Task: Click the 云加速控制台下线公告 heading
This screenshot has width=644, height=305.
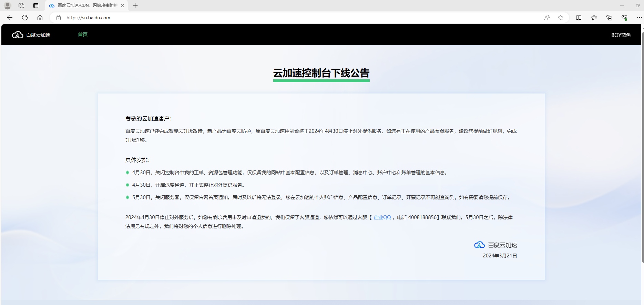Action: pyautogui.click(x=321, y=73)
